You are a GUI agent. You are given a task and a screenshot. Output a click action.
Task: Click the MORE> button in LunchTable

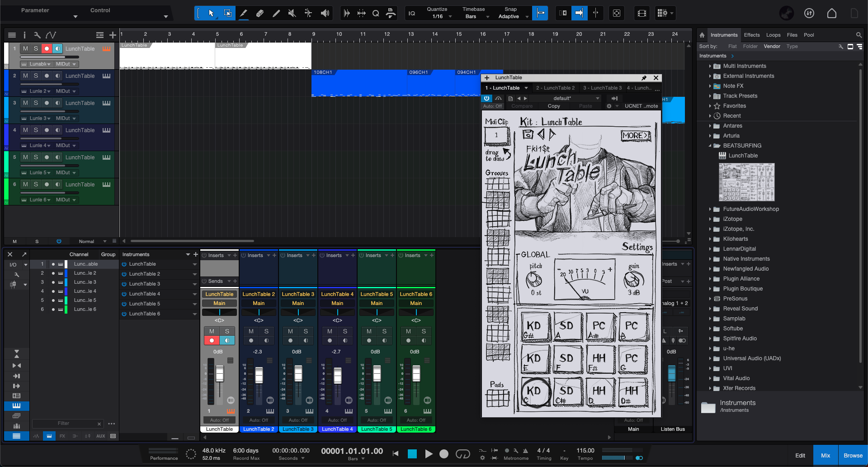[x=636, y=135]
